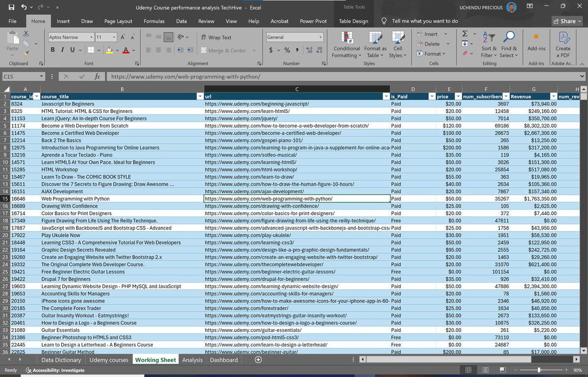Toggle align left button

(x=149, y=50)
